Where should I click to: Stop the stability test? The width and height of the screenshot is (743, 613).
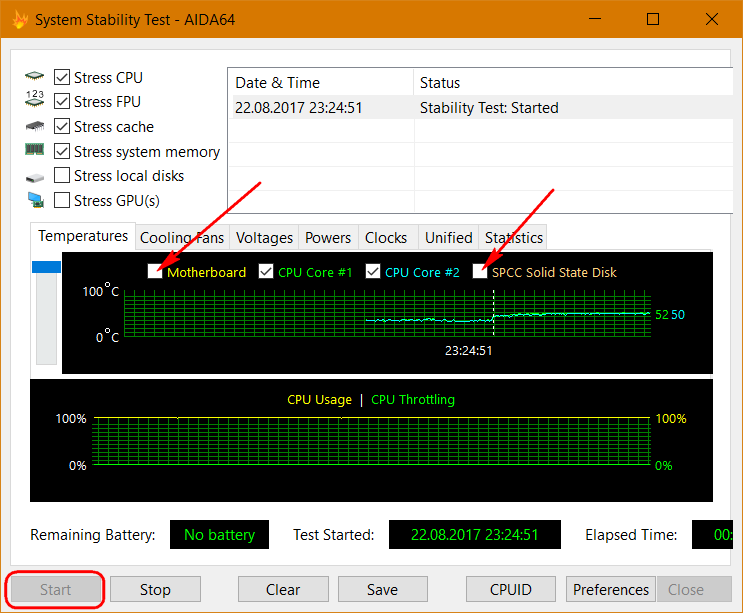(x=155, y=590)
